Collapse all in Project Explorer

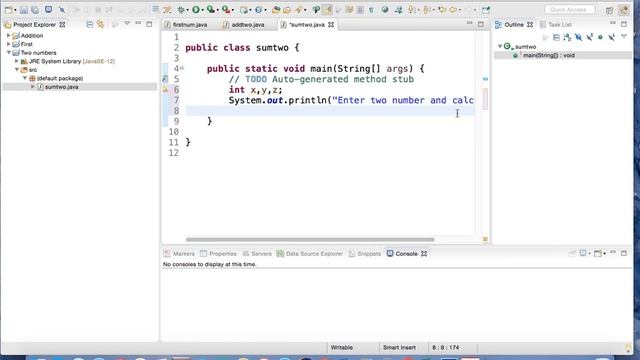pos(90,24)
